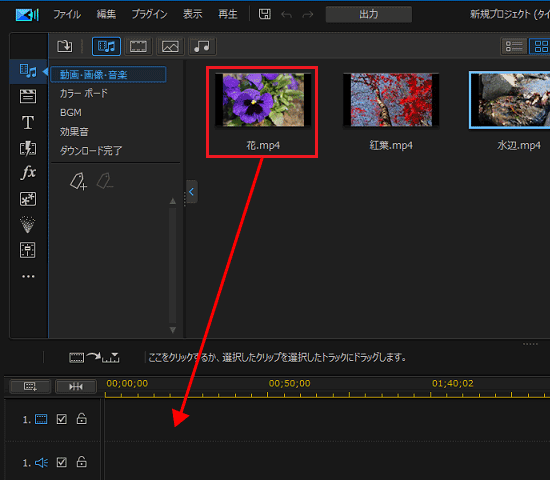Click insert clip to selected track icon

pos(94,358)
